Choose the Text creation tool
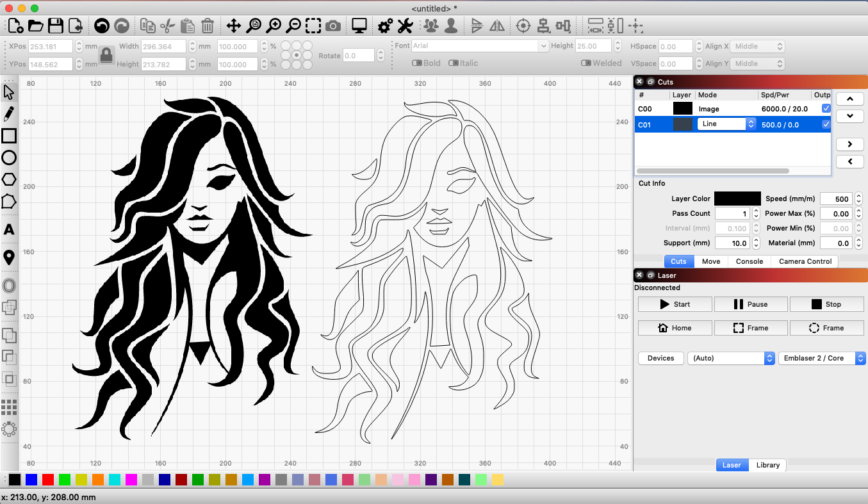Screen dimensions: 868x504 point(9,230)
